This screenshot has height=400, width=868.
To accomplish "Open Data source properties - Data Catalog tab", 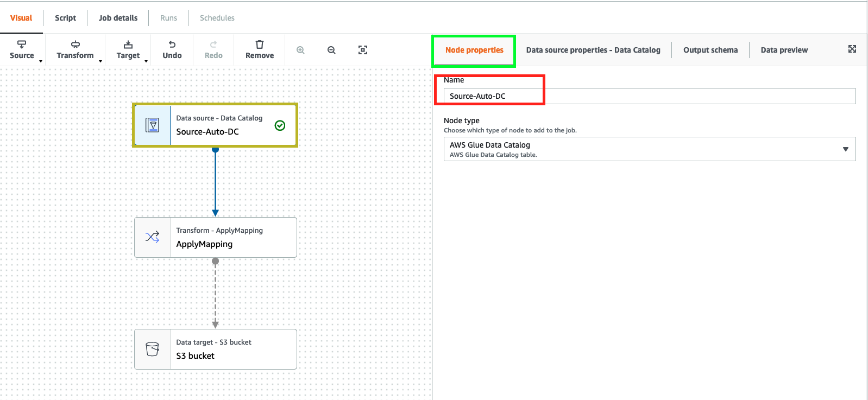I will [x=593, y=50].
